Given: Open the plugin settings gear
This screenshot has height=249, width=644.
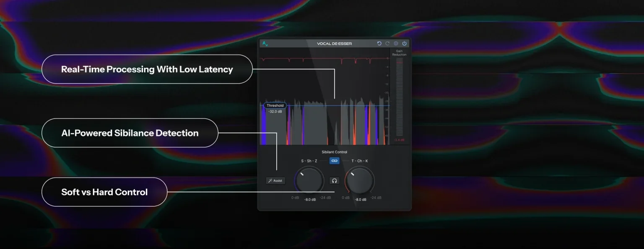Looking at the screenshot, I should click(x=396, y=44).
